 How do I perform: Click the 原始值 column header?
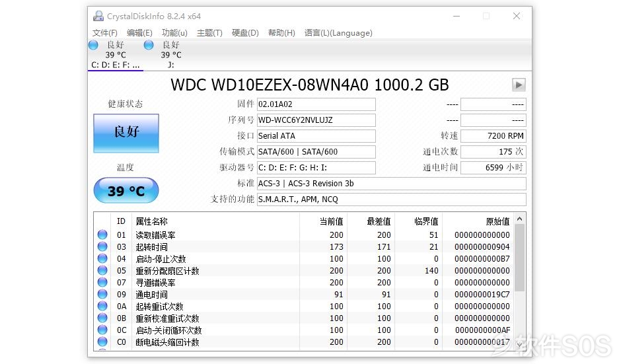coord(497,221)
